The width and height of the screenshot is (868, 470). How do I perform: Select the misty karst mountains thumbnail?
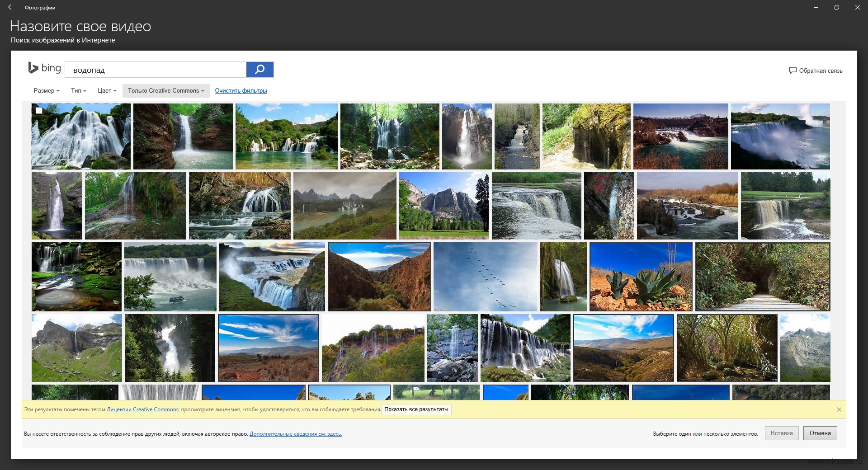click(345, 206)
